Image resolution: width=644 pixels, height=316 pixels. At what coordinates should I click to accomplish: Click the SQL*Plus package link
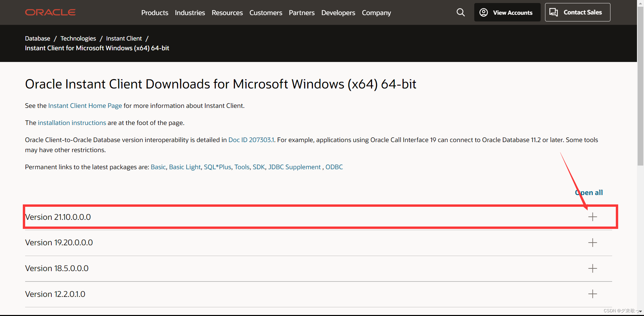[x=217, y=167]
